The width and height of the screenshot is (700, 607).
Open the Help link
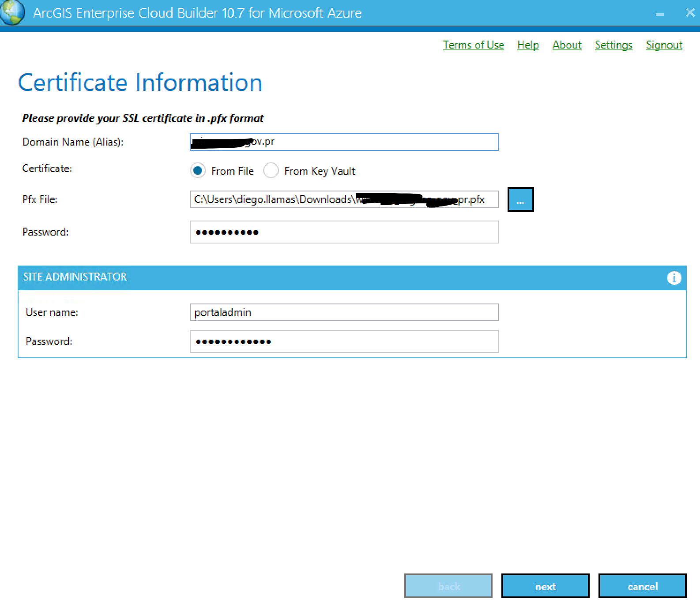[528, 45]
